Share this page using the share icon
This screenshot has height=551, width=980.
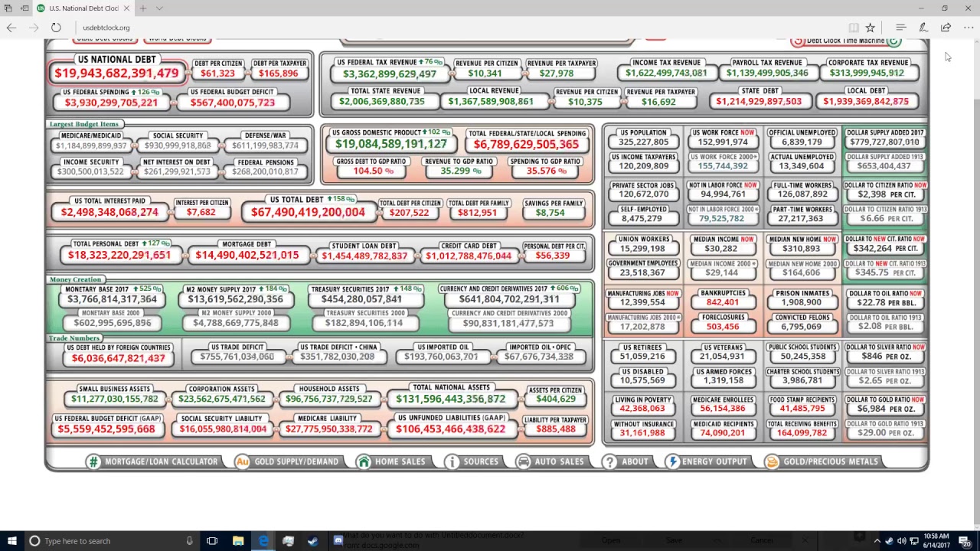coord(946,28)
